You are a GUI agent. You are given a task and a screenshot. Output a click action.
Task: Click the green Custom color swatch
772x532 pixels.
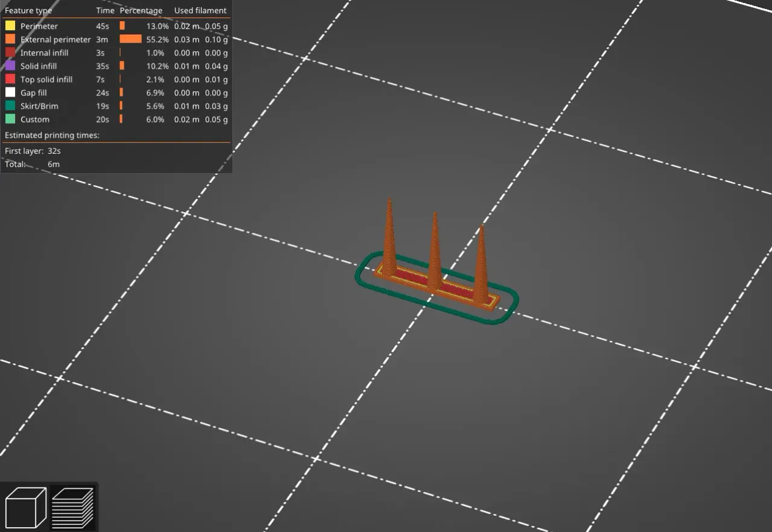tap(9, 119)
